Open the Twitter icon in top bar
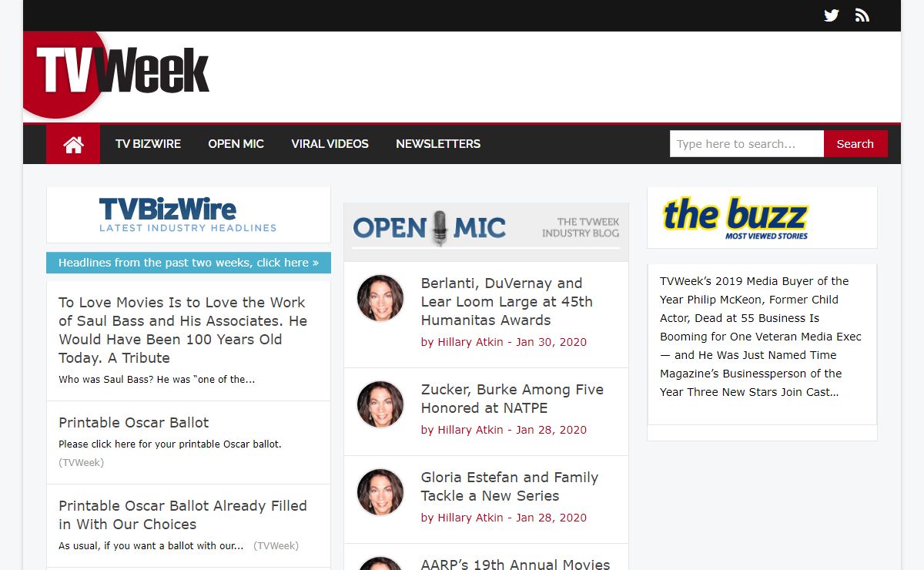The height and width of the screenshot is (570, 924). click(832, 15)
